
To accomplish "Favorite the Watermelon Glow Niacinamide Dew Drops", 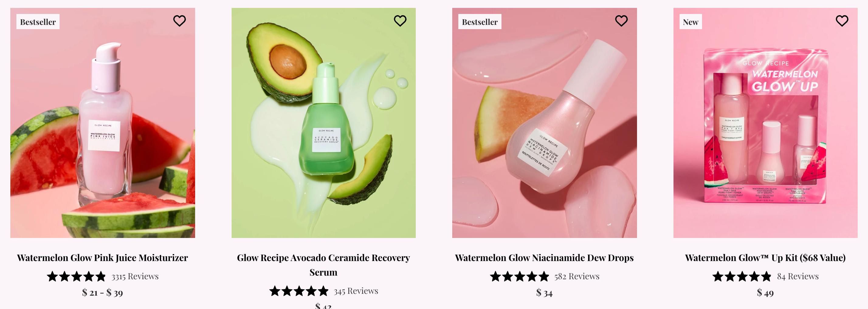I will pos(621,21).
